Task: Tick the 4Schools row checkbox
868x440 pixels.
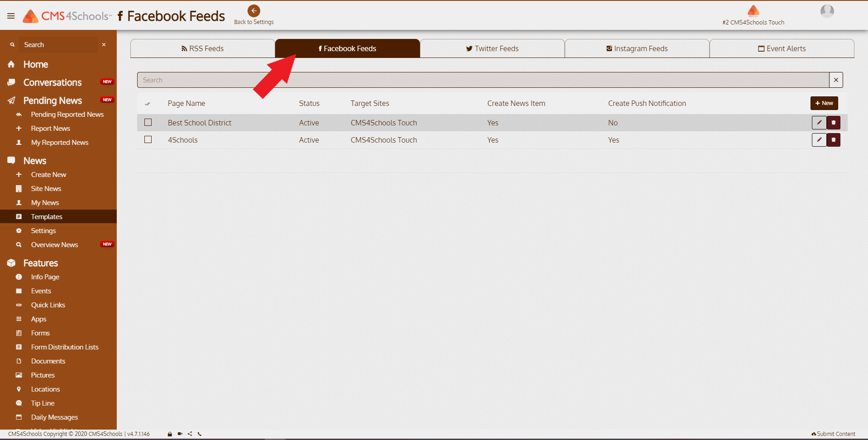Action: click(148, 139)
